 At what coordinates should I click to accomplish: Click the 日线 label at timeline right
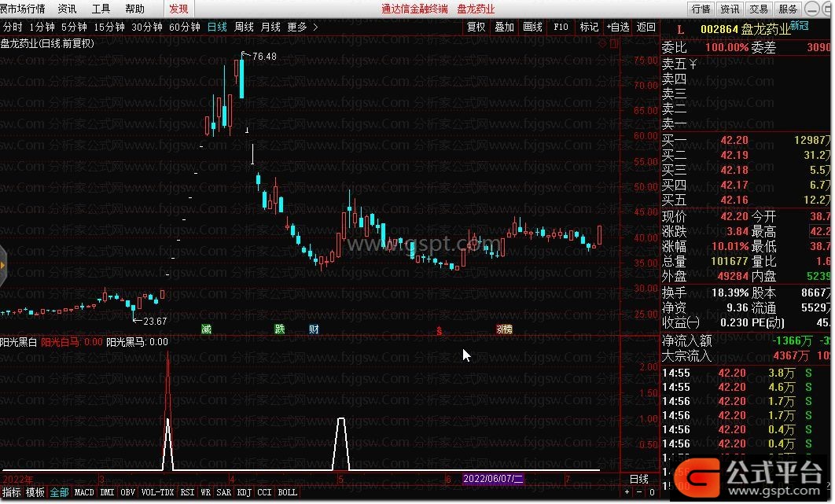tap(639, 479)
